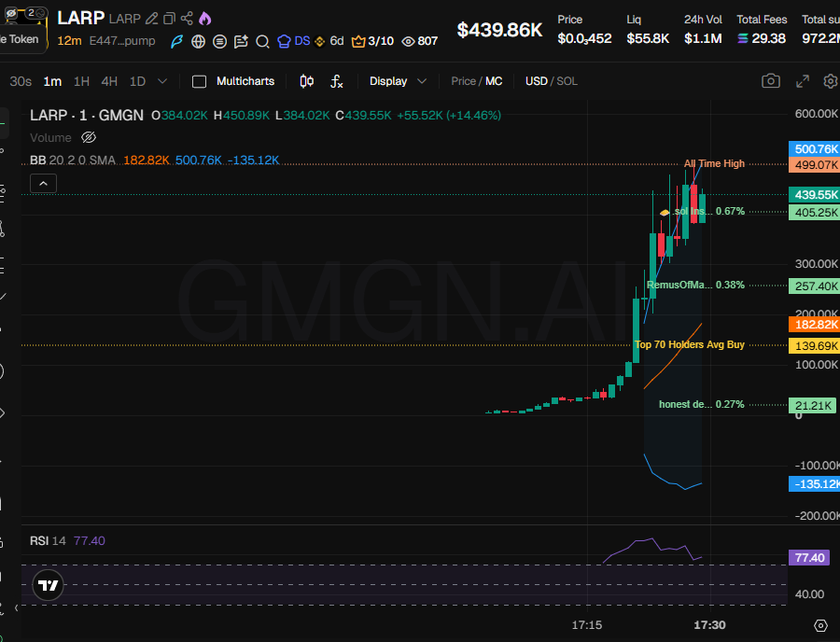This screenshot has width=840, height=642.
Task: Select USD as quote currency
Action: click(537, 81)
